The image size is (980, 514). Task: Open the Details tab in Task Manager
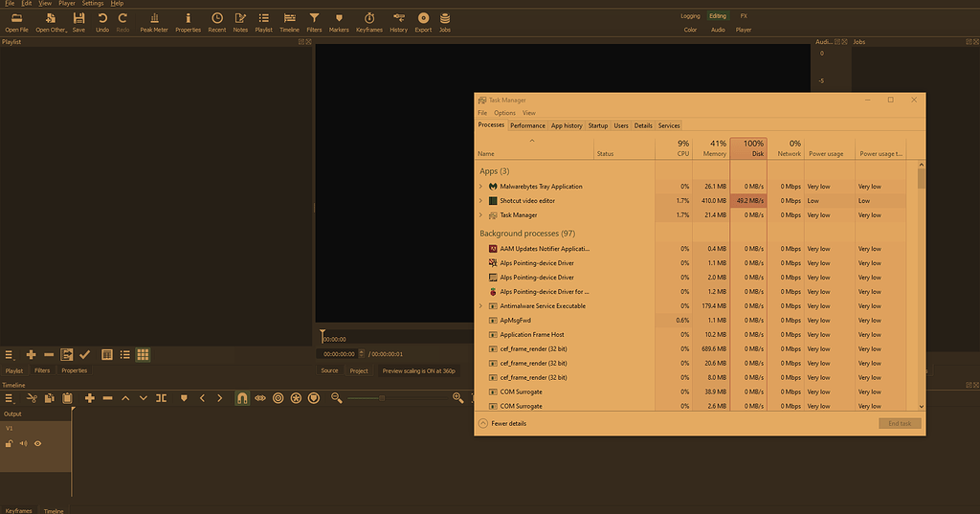pyautogui.click(x=643, y=125)
